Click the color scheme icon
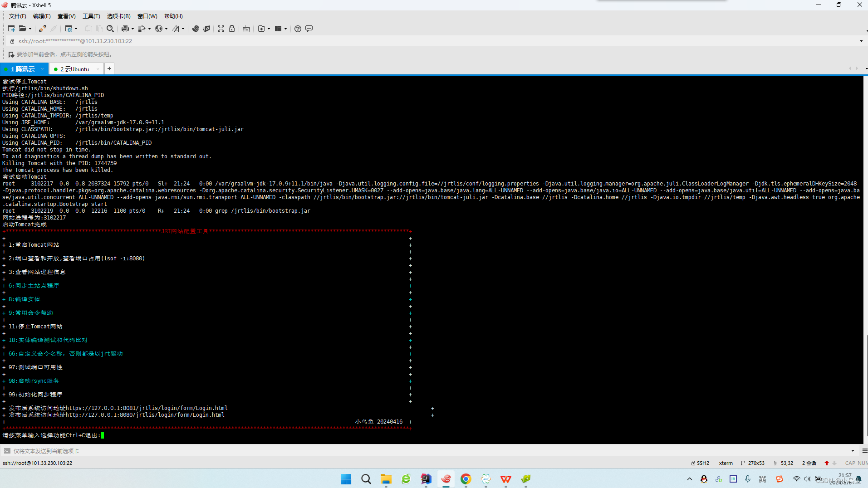The image size is (868, 488). coord(142,29)
